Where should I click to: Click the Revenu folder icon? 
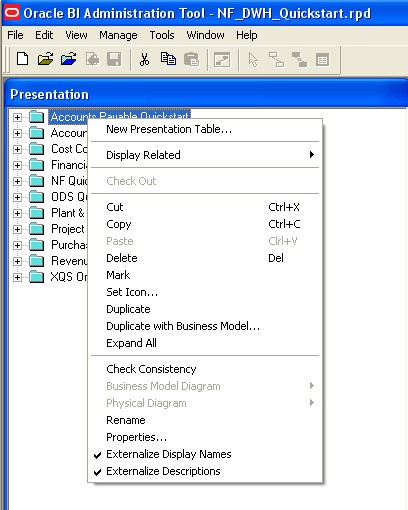coord(36,261)
